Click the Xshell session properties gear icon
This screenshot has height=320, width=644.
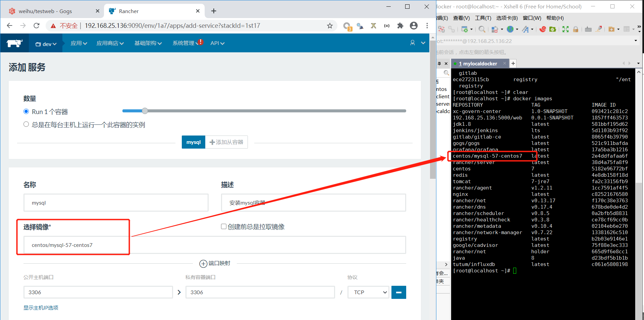pos(465,29)
